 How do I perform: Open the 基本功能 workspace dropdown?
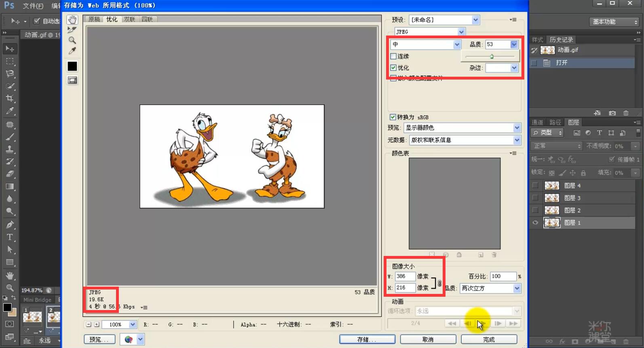pos(615,22)
